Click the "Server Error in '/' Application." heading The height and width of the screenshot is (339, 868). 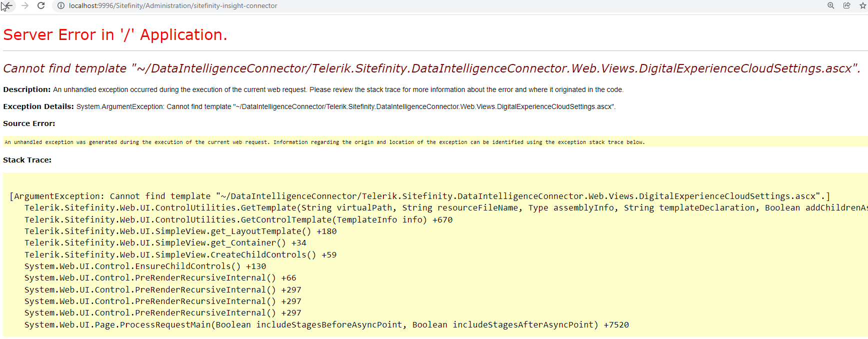(x=115, y=34)
